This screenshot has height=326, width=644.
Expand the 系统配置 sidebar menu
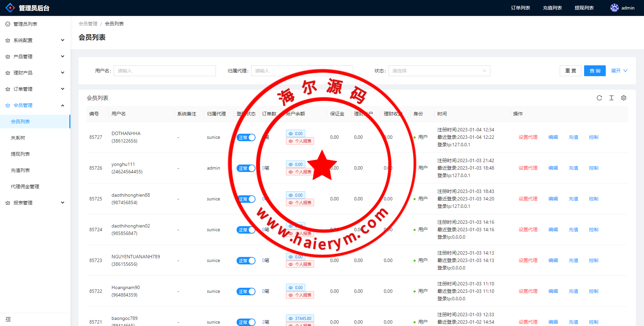coord(35,40)
